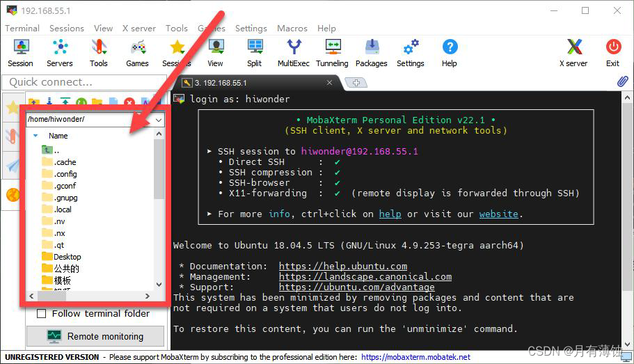The height and width of the screenshot is (364, 634).
Task: Click file list horizontal scroll right arrow
Action: pos(148,296)
